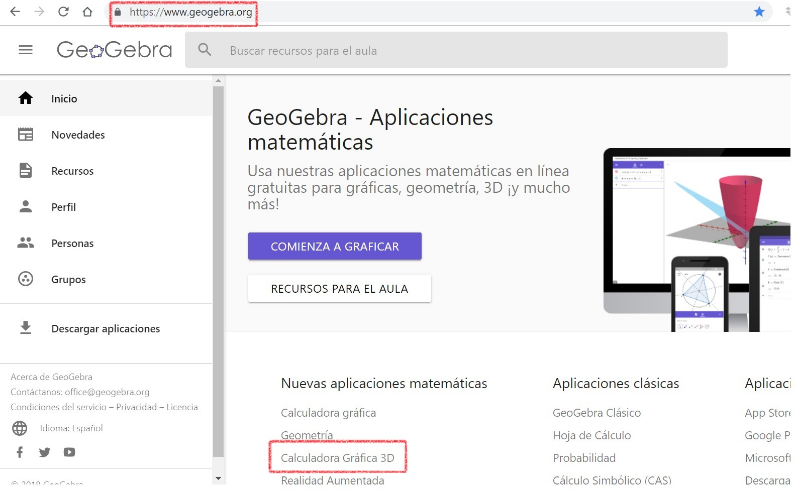Open the Geometría link
Screen dimensions: 800x492
(x=307, y=435)
